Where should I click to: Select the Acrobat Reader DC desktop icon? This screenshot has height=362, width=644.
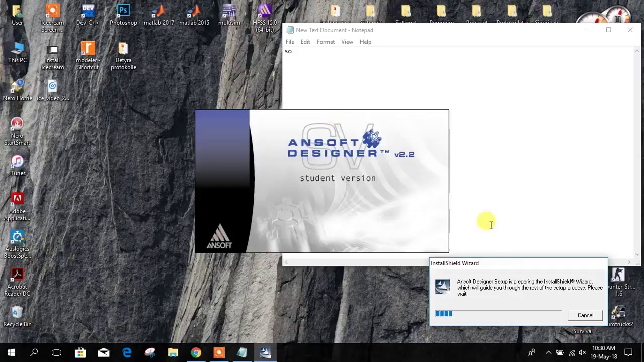[17, 283]
